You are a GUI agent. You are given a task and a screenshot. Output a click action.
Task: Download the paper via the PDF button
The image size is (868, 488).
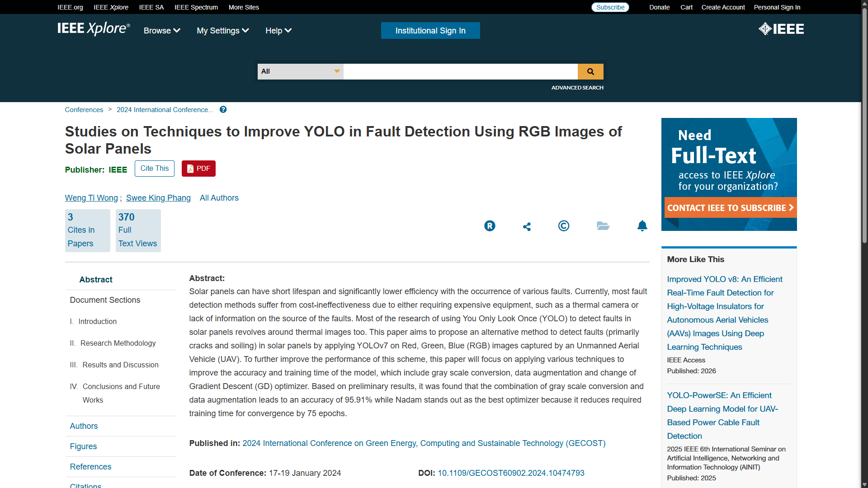tap(198, 169)
